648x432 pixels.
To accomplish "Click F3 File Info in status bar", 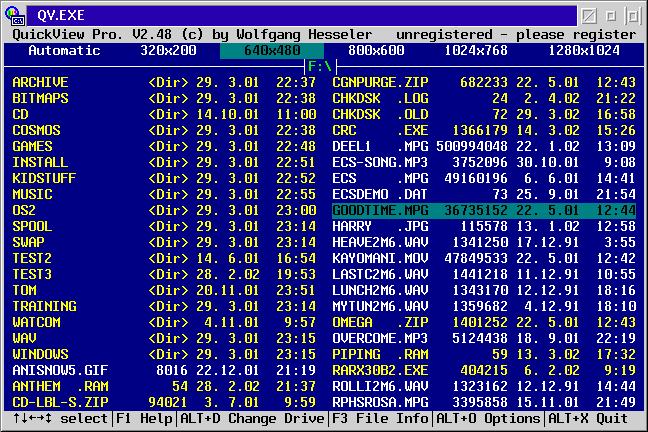I will pyautogui.click(x=380, y=418).
